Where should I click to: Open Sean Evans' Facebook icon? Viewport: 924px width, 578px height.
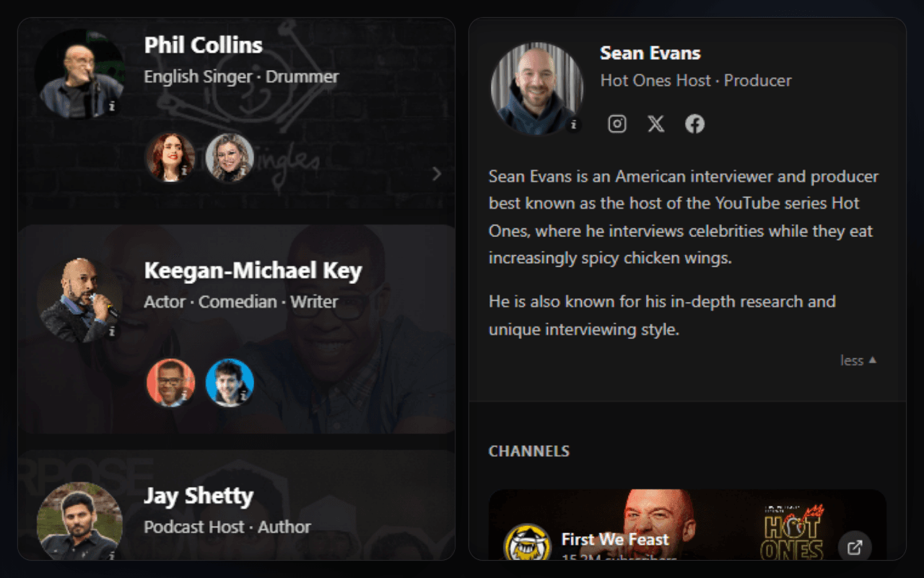(695, 124)
